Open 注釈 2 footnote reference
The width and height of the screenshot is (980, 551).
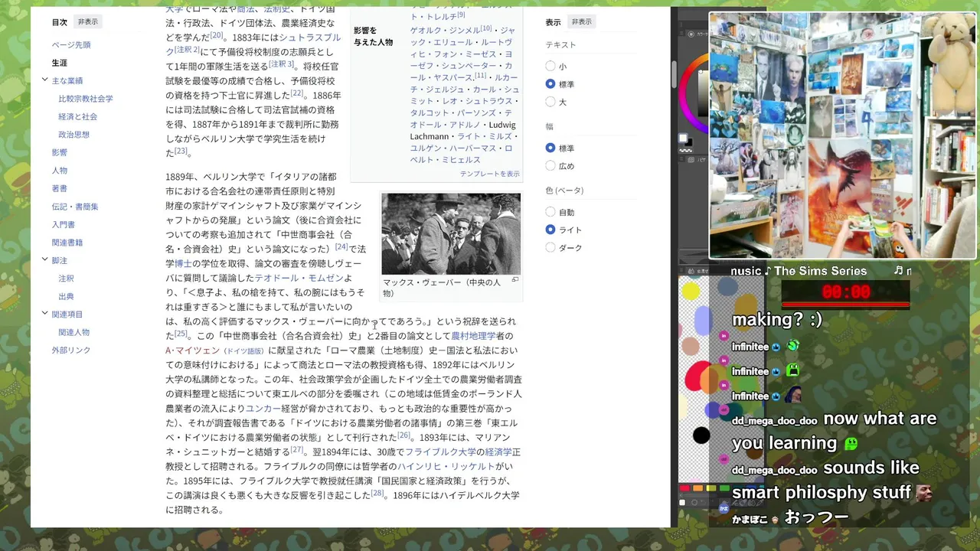(x=188, y=49)
